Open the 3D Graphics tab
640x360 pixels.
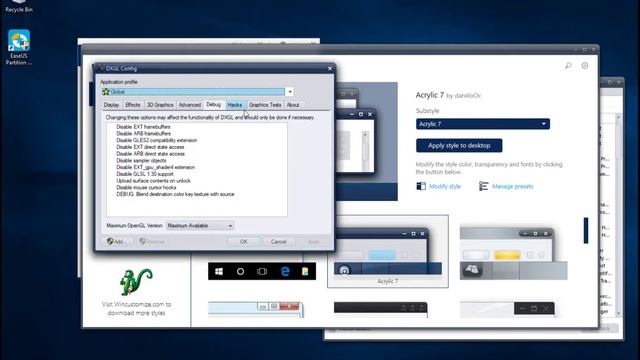pyautogui.click(x=160, y=105)
